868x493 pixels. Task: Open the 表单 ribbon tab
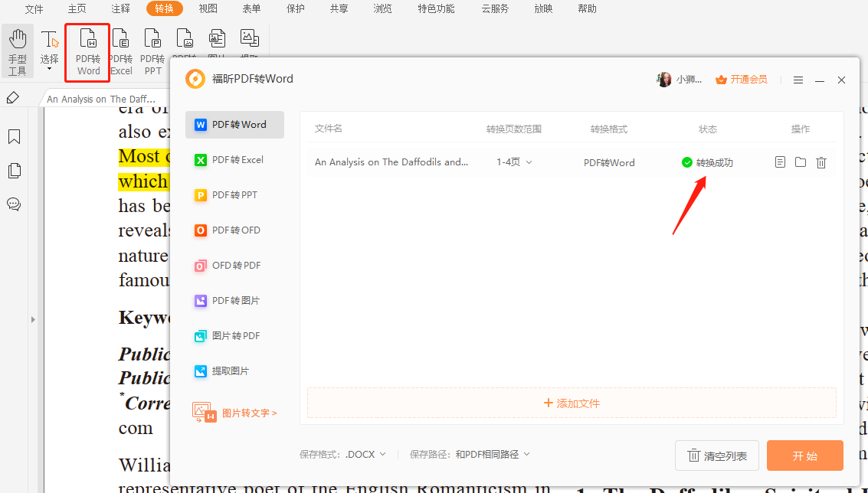pyautogui.click(x=251, y=9)
